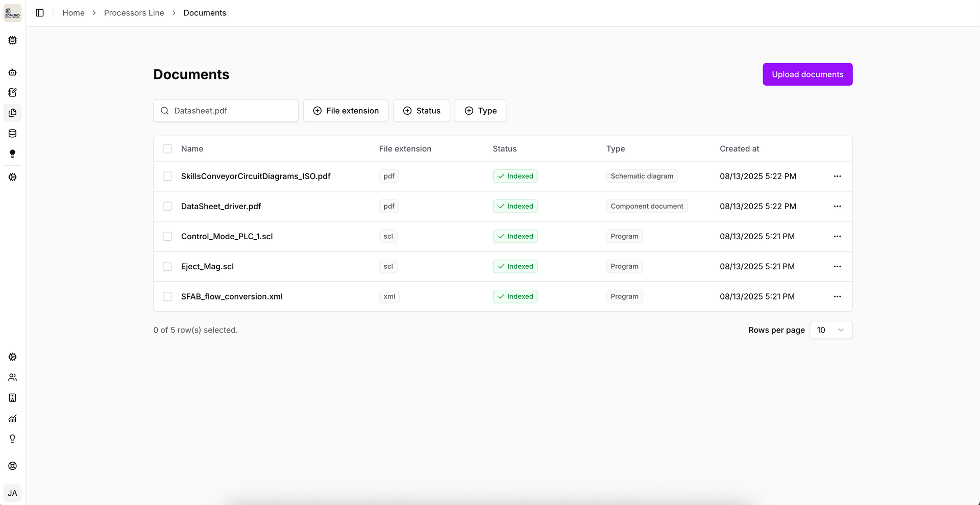Click the life buoy support icon
The height and width of the screenshot is (505, 980).
tap(13, 466)
